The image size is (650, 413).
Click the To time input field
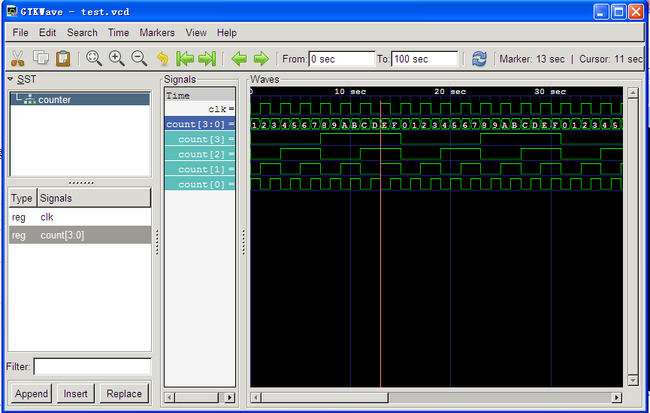click(x=424, y=59)
